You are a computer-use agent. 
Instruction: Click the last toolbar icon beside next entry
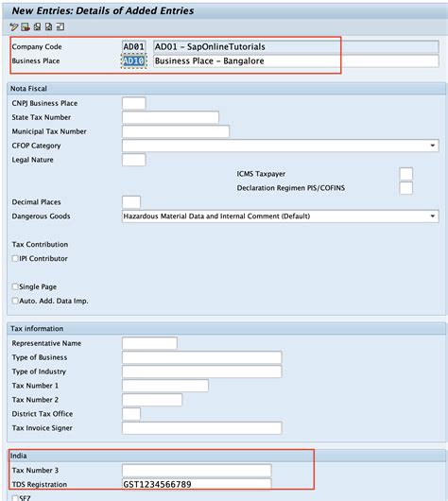coord(60,26)
